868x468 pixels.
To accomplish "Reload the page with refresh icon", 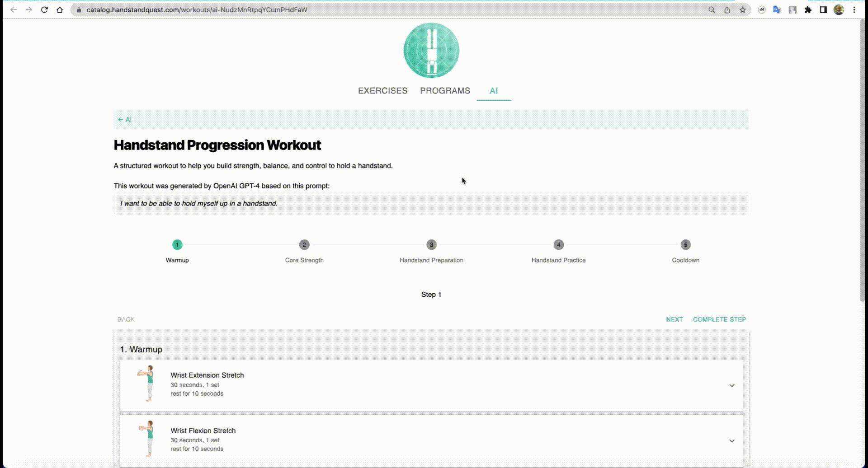I will [44, 9].
